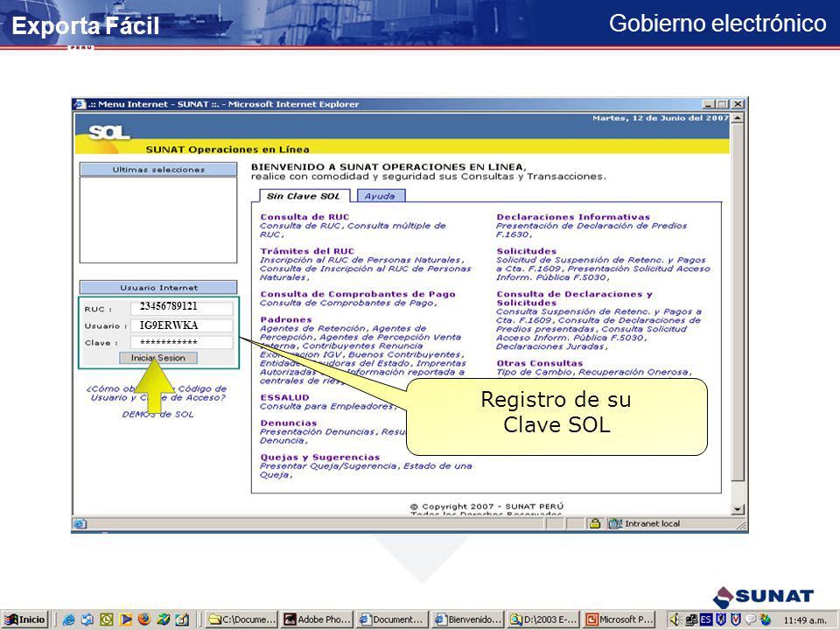Click the 11:49 a.m. system clock
This screenshot has height=630, width=840.
tap(805, 620)
